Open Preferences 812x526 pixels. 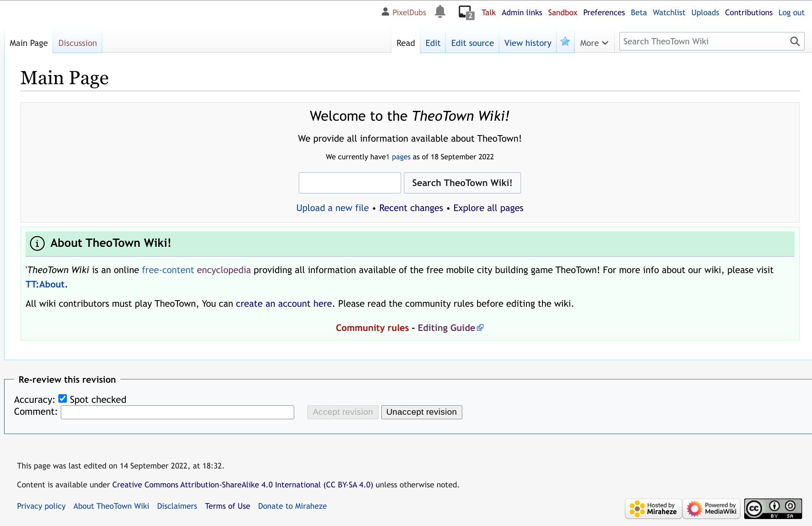(x=604, y=13)
